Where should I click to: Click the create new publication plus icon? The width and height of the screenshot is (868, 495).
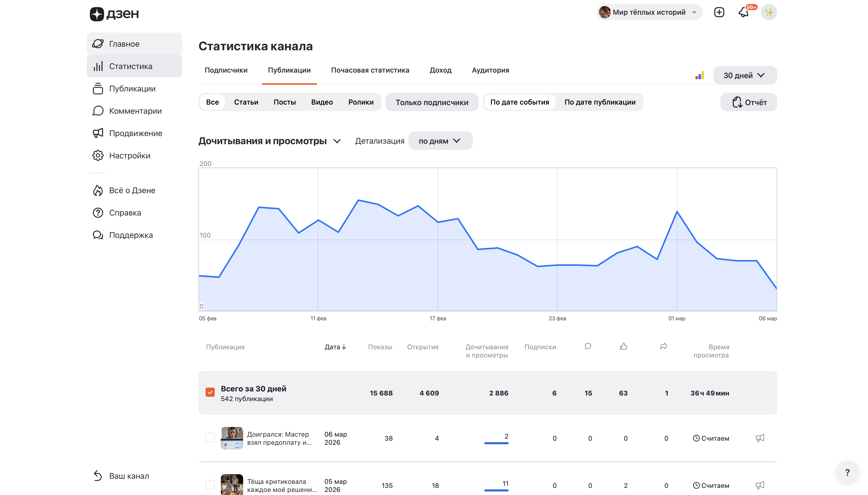click(719, 13)
